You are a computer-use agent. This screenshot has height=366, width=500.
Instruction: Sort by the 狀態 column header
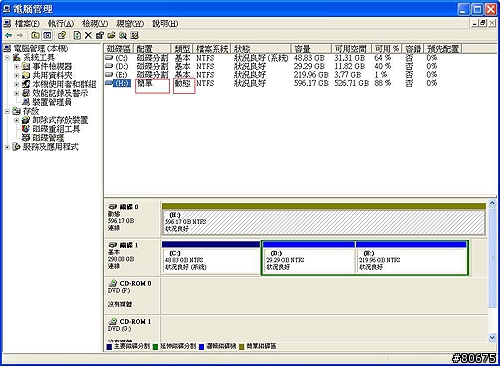(x=261, y=49)
